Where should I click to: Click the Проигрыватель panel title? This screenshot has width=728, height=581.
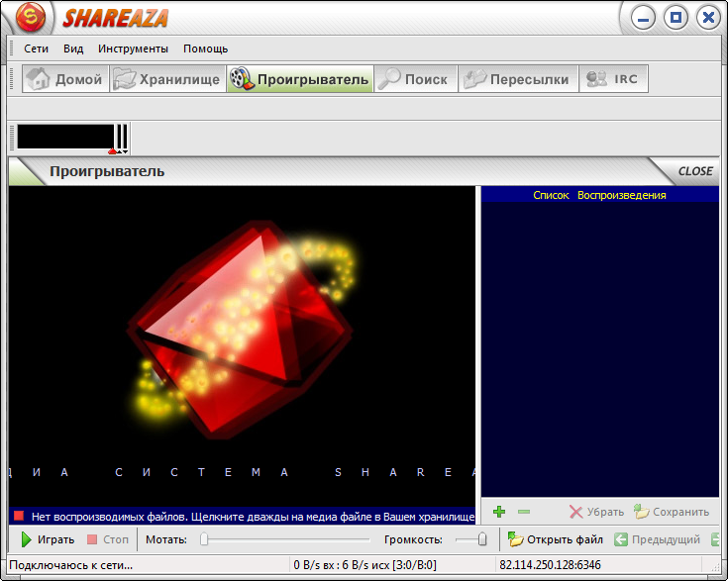point(107,171)
